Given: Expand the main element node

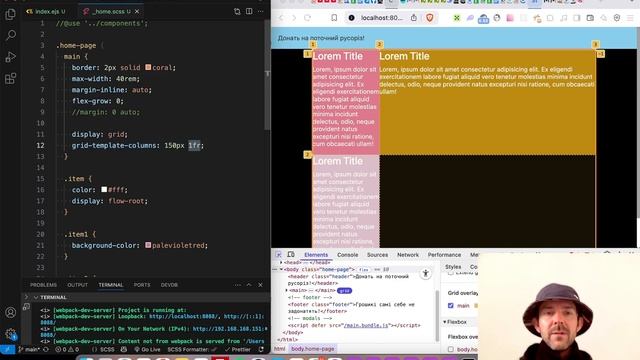Looking at the screenshot, I should tap(287, 290).
